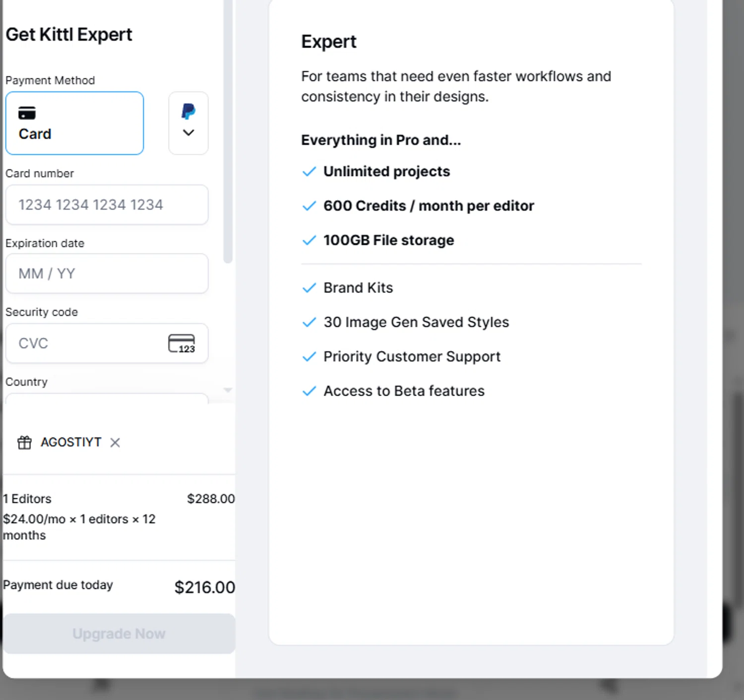The height and width of the screenshot is (700, 744).
Task: Click checkmark beside 100GB File storage
Action: click(x=309, y=240)
